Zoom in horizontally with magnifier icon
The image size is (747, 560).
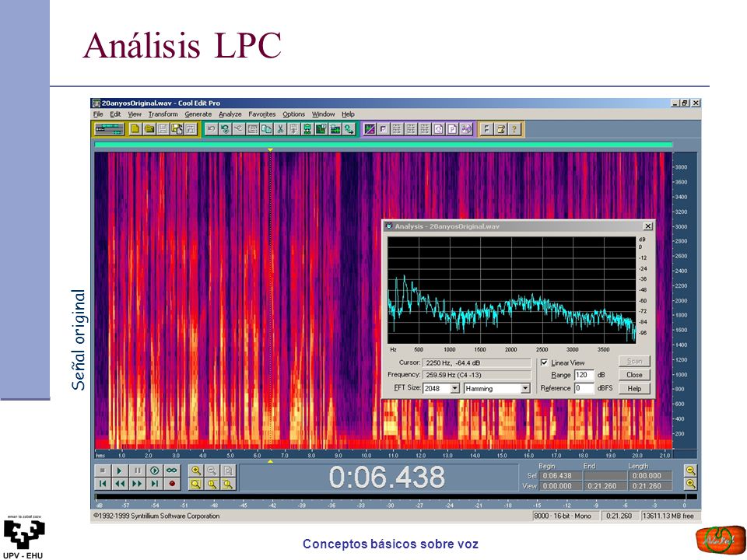[x=196, y=471]
